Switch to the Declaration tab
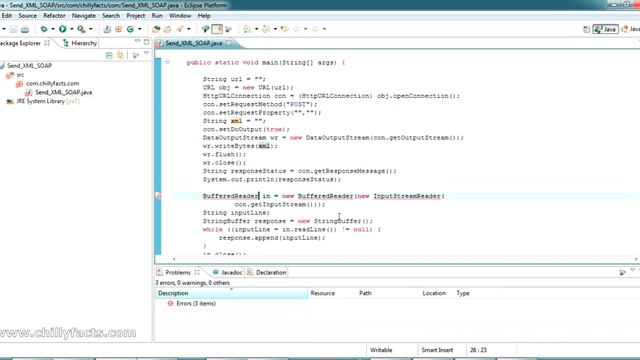Viewport: 640px width, 360px height. click(267, 272)
